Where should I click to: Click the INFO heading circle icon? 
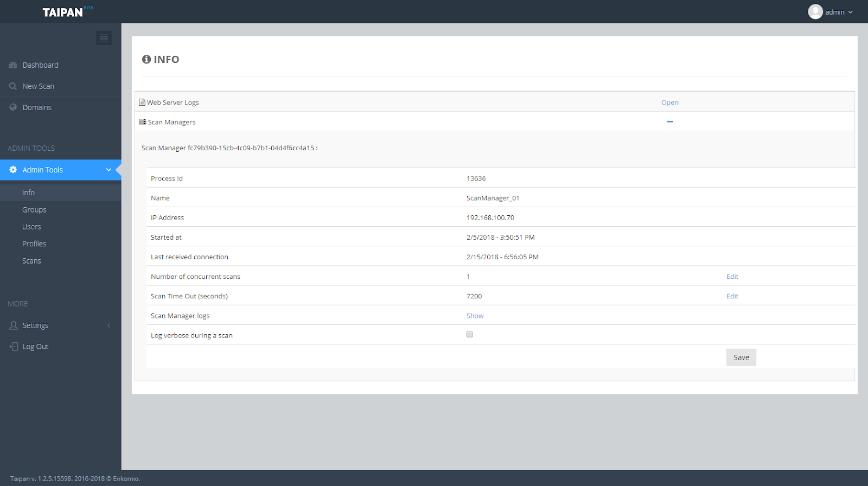[x=146, y=59]
